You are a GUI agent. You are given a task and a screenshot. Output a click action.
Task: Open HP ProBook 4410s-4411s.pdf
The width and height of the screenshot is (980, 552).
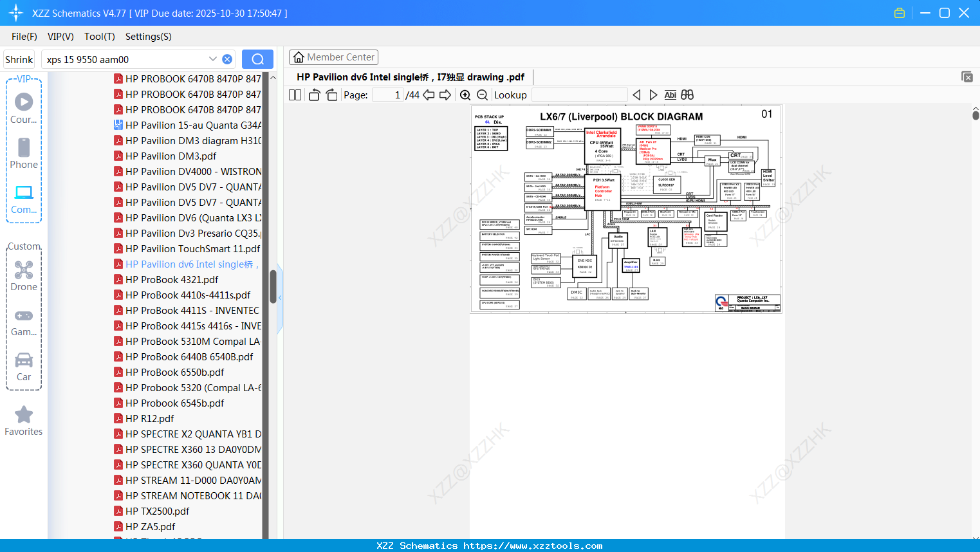(182, 295)
